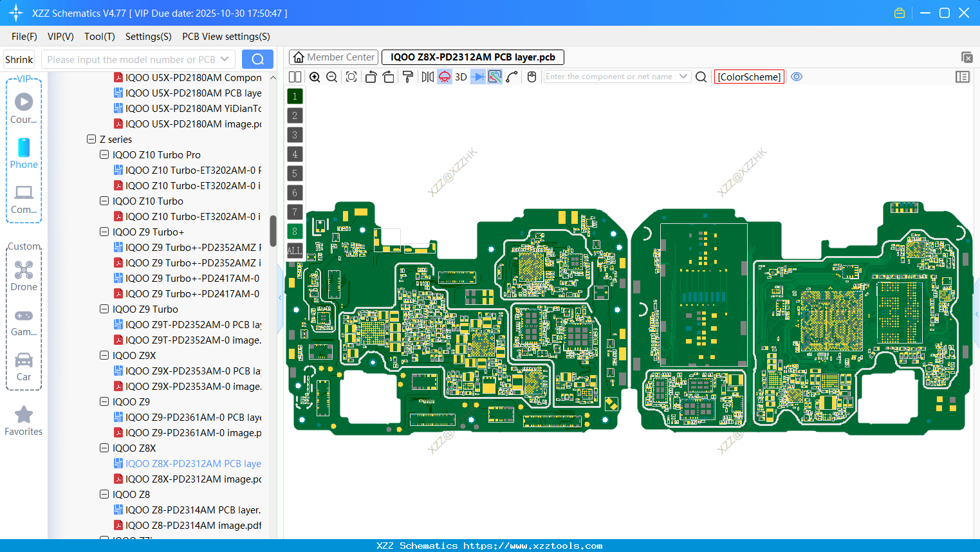Select the Zoom Out tool
The image size is (980, 552).
click(x=331, y=77)
